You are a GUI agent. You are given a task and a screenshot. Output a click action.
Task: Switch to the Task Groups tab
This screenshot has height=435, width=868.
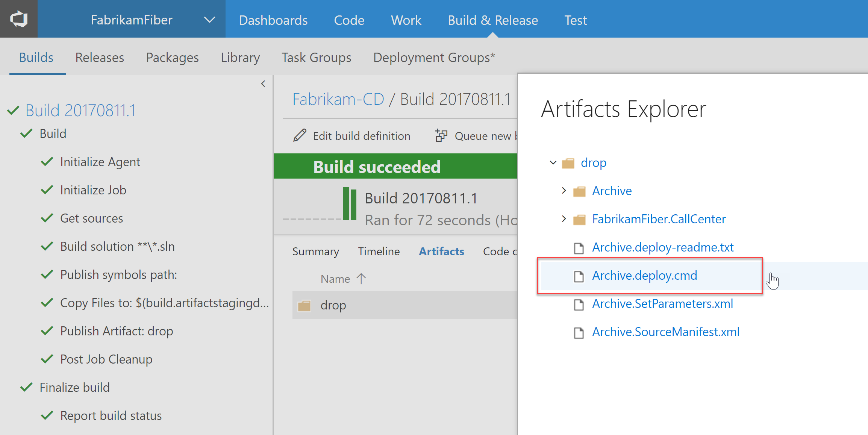tap(317, 58)
